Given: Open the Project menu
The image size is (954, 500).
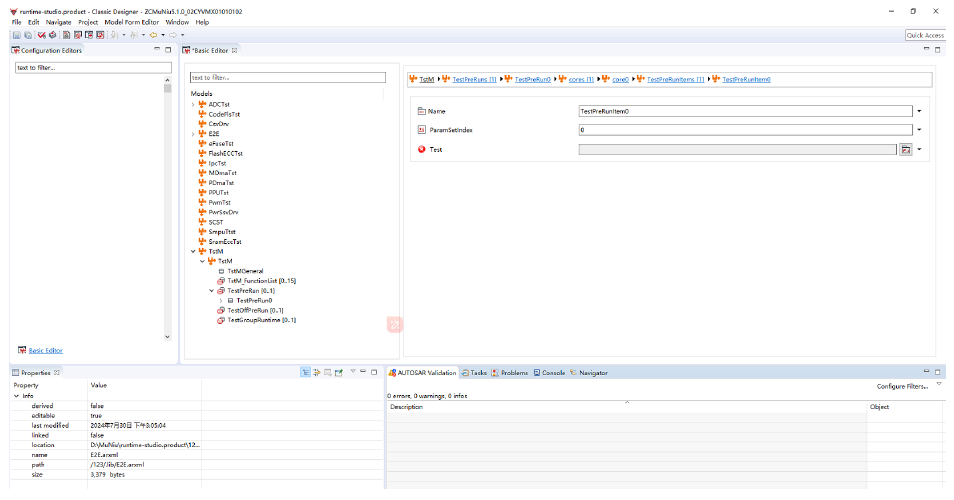Looking at the screenshot, I should pyautogui.click(x=88, y=22).
